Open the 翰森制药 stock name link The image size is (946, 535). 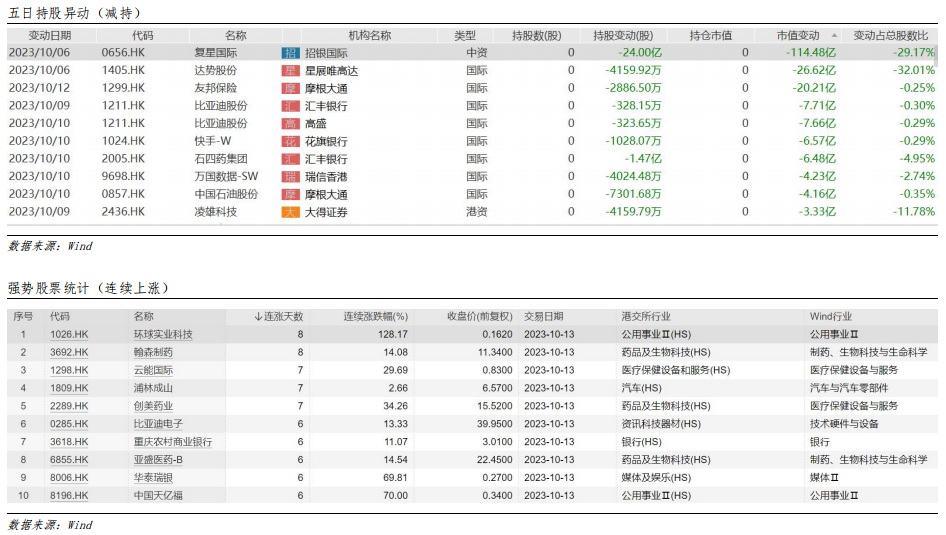click(x=153, y=352)
